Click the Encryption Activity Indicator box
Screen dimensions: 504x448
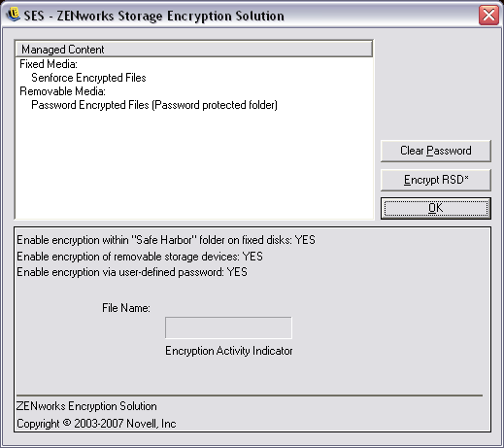click(228, 327)
